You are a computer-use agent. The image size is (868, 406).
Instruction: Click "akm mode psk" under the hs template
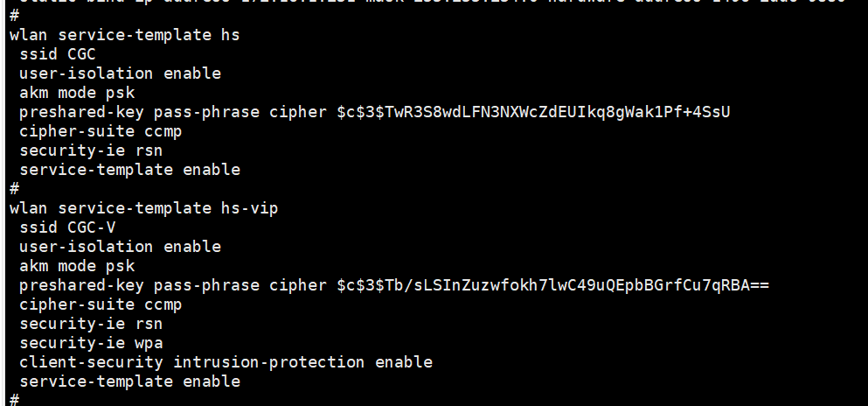[x=77, y=93]
